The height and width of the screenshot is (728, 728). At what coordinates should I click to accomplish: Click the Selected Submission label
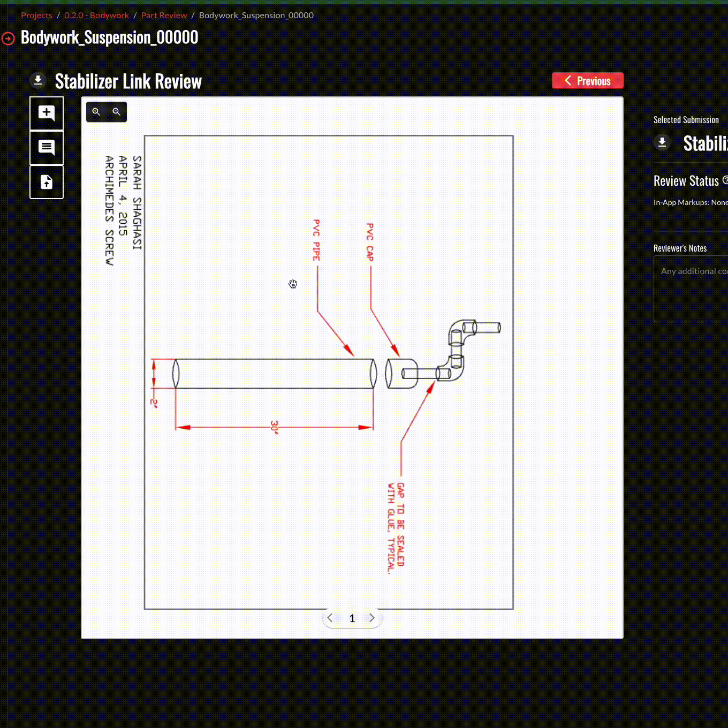click(x=686, y=120)
